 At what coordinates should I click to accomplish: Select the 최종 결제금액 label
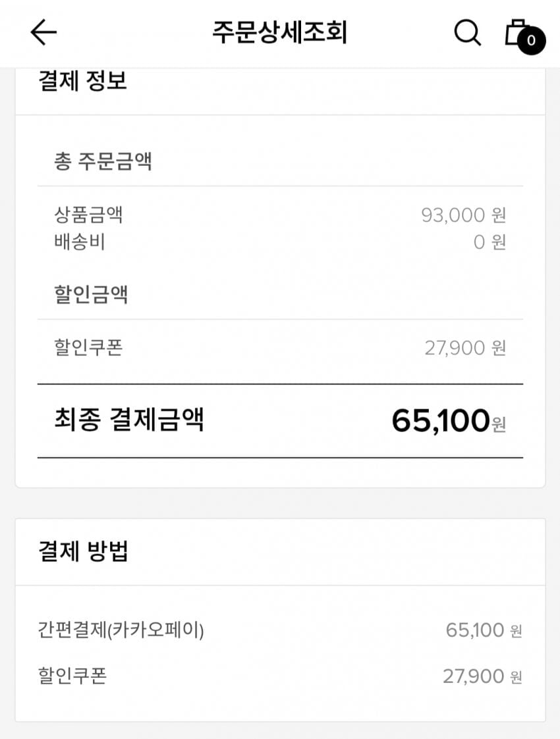pyautogui.click(x=129, y=419)
